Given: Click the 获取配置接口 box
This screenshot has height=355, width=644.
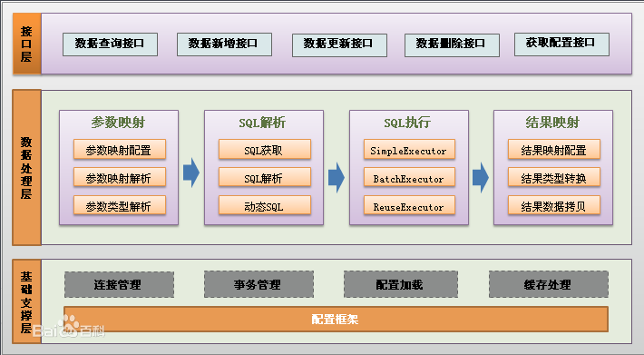Looking at the screenshot, I should 561,44.
